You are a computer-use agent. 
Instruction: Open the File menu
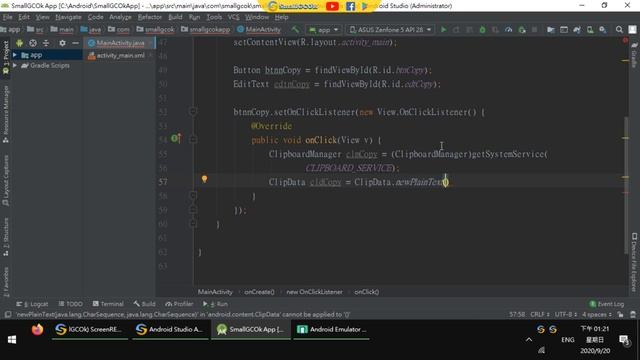7,17
